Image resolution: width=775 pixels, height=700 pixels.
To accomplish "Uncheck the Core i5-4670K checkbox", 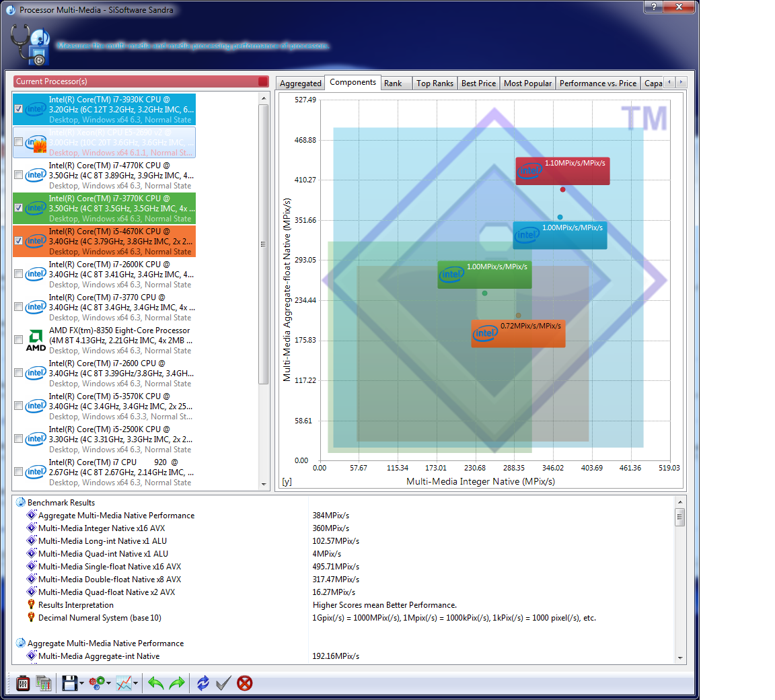I will click(18, 241).
